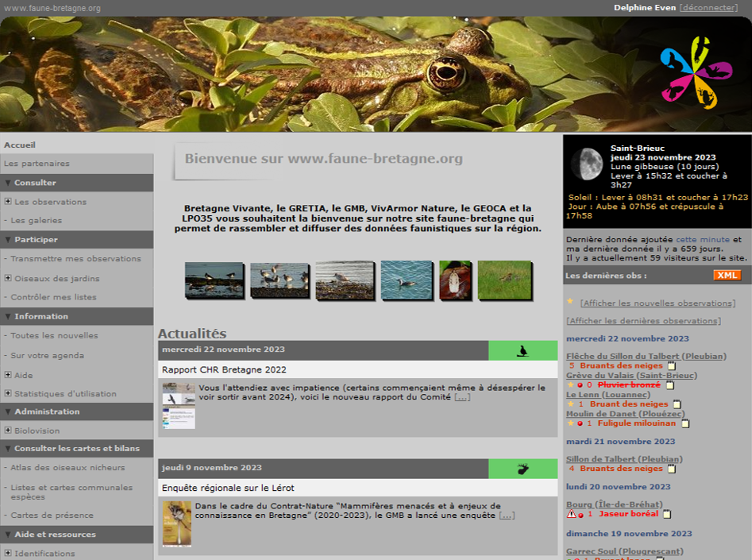Expand the Identifications entry
Viewport: 752px width, 560px height.
pyautogui.click(x=8, y=553)
